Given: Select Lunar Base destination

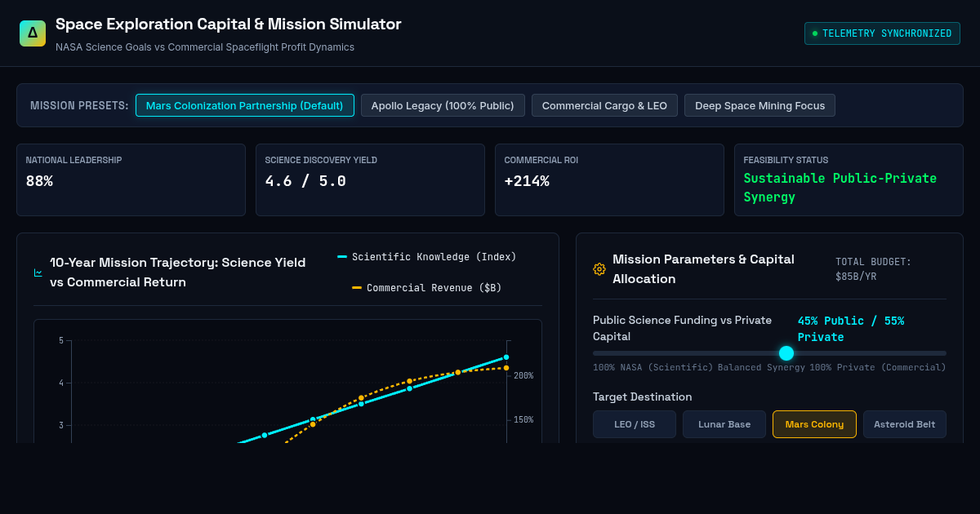Looking at the screenshot, I should 724,424.
